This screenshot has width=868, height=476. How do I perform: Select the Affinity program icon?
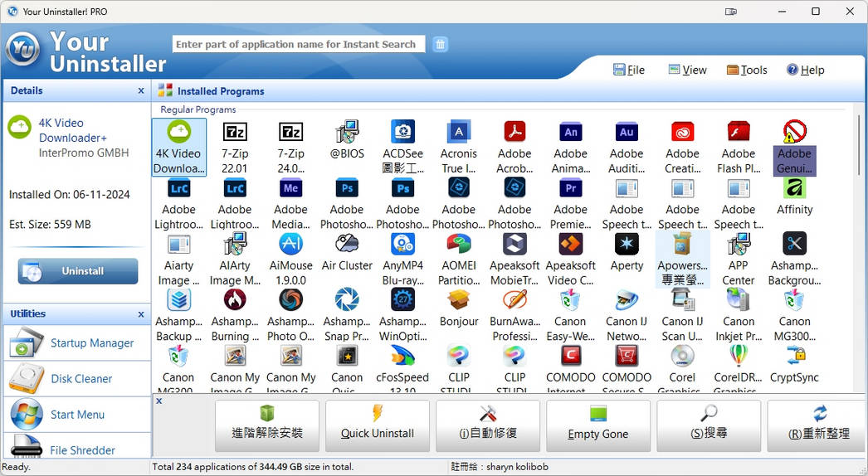point(794,187)
